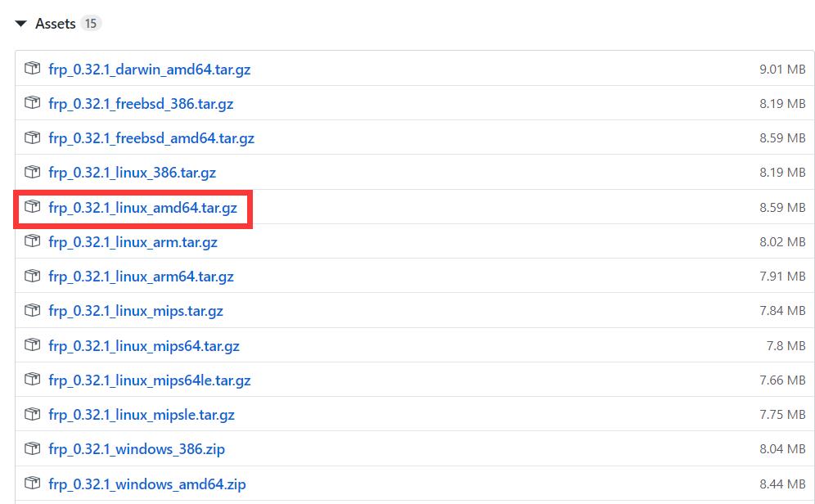Click package icon beside linux_mipsle tarball
Image resolution: width=815 pixels, height=504 pixels.
coord(32,414)
